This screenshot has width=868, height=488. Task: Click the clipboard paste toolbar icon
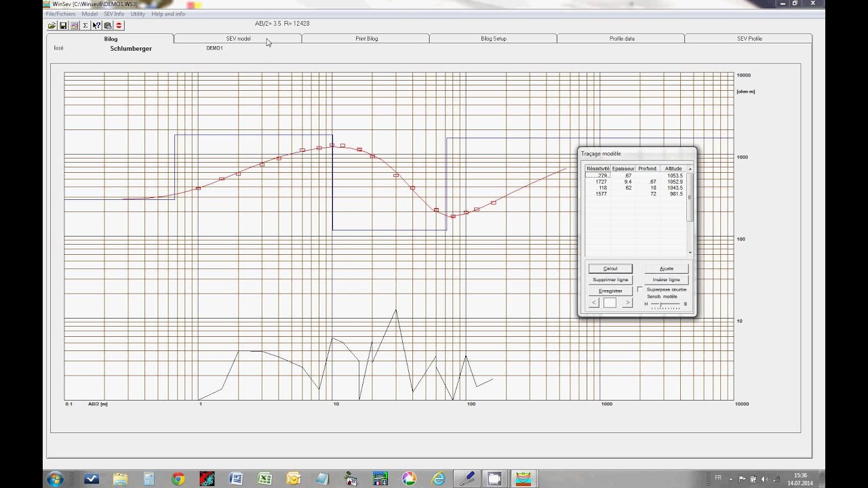tap(107, 26)
